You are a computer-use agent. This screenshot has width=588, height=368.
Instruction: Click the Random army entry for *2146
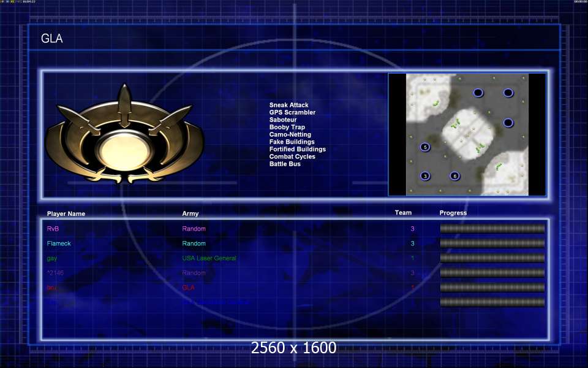(194, 273)
